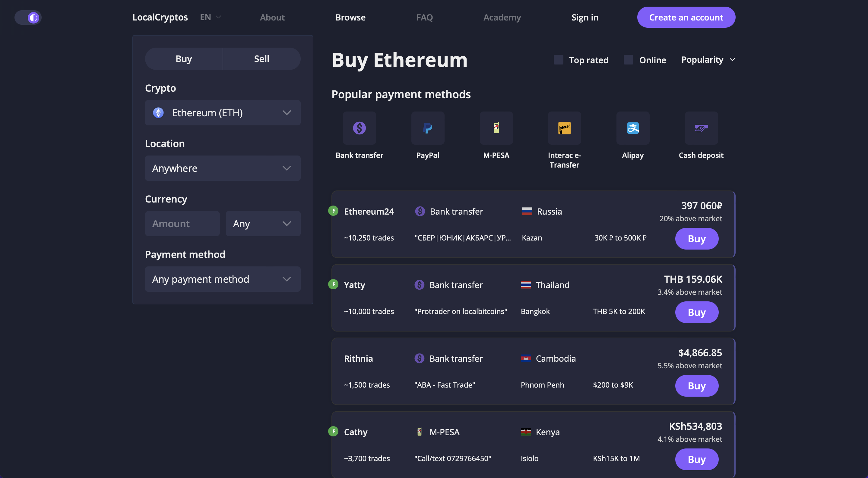Switch to the Sell tab
This screenshot has width=868, height=478.
click(261, 58)
